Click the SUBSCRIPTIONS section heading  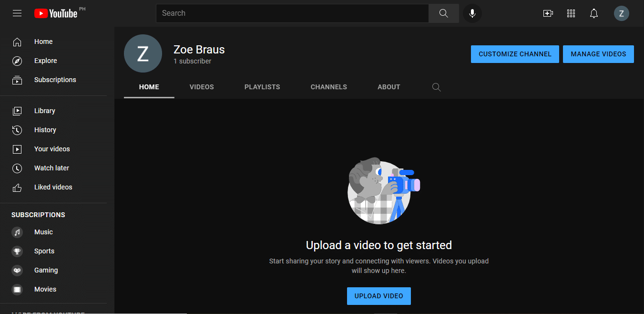coord(38,215)
